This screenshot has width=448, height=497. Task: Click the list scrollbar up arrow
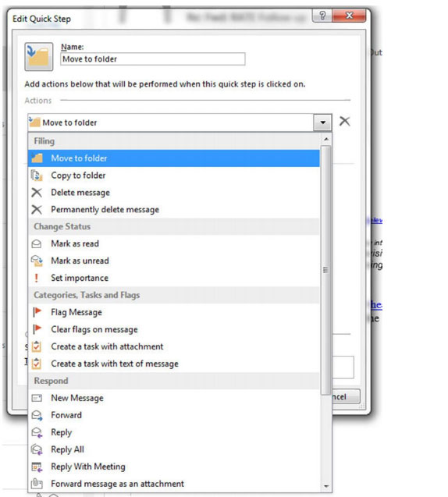[x=326, y=139]
